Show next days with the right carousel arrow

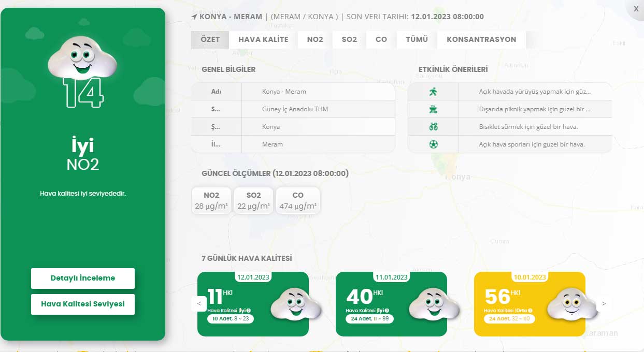[604, 304]
